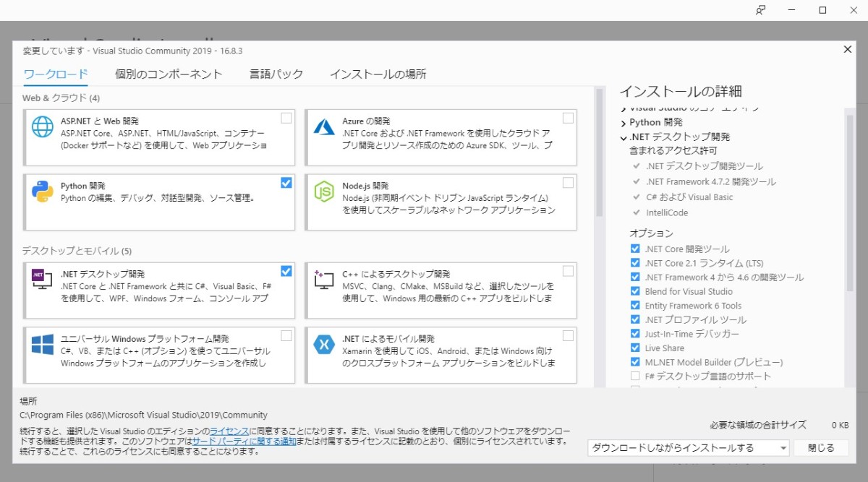
Task: Check the ユニバーサル Windows プラットフォーム開発 workload
Action: pos(286,335)
